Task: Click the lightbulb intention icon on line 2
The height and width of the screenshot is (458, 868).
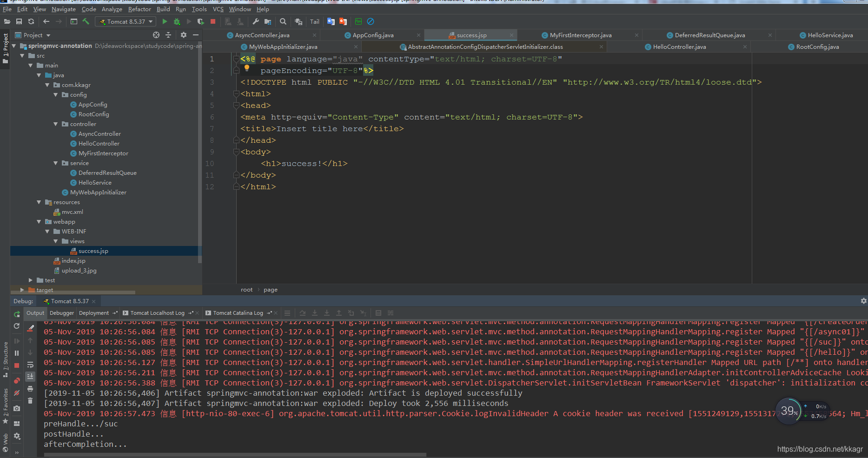Action: [x=247, y=68]
